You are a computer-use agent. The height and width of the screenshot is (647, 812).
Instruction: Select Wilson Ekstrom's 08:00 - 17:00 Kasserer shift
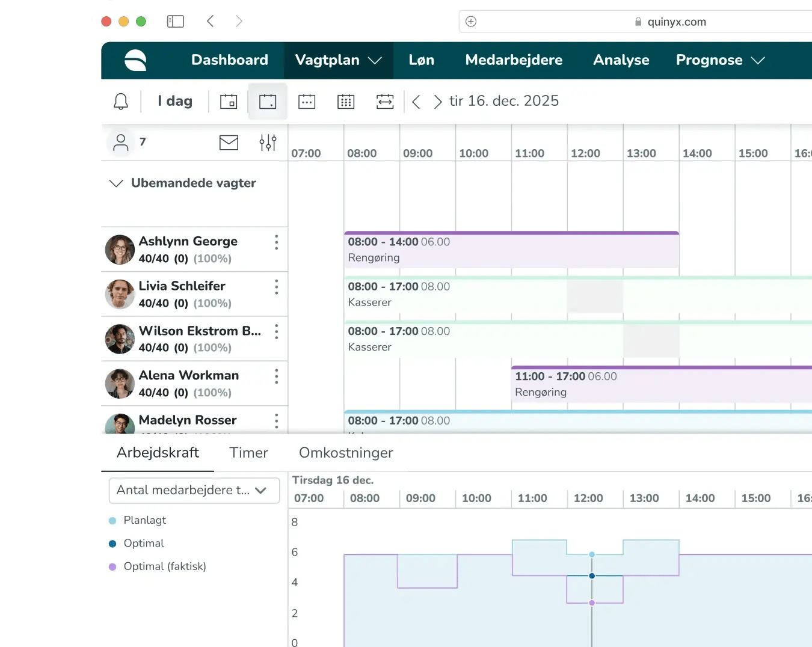(x=578, y=339)
